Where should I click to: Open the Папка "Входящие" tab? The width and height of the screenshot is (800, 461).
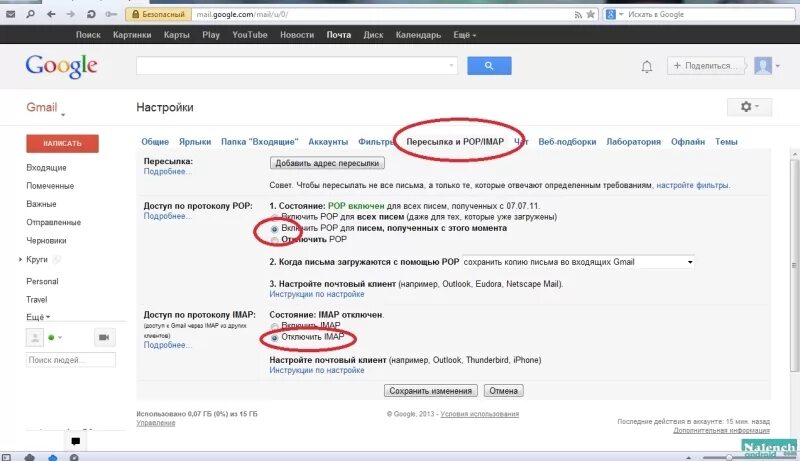[260, 142]
